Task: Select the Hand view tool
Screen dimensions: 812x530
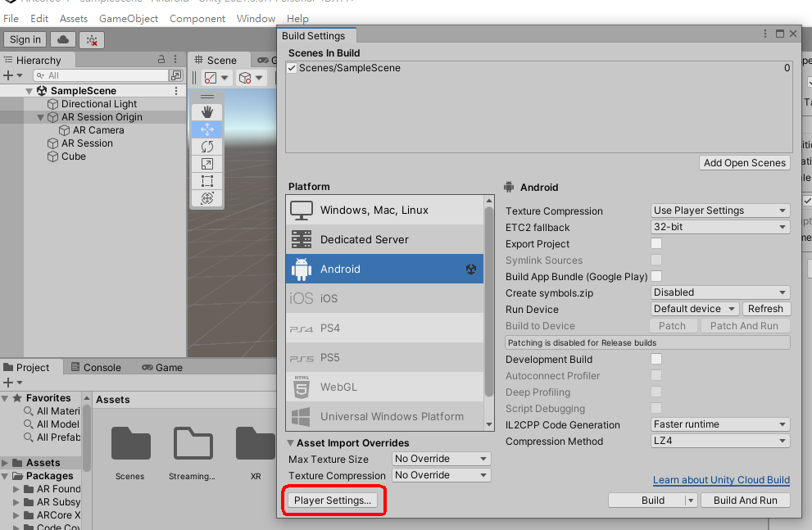Action: pyautogui.click(x=207, y=111)
